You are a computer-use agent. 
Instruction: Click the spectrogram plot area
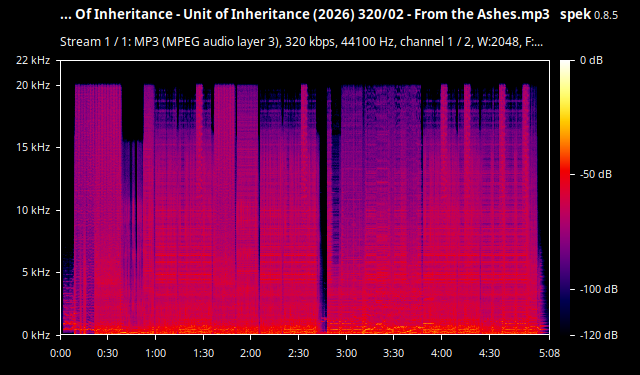coord(305,197)
